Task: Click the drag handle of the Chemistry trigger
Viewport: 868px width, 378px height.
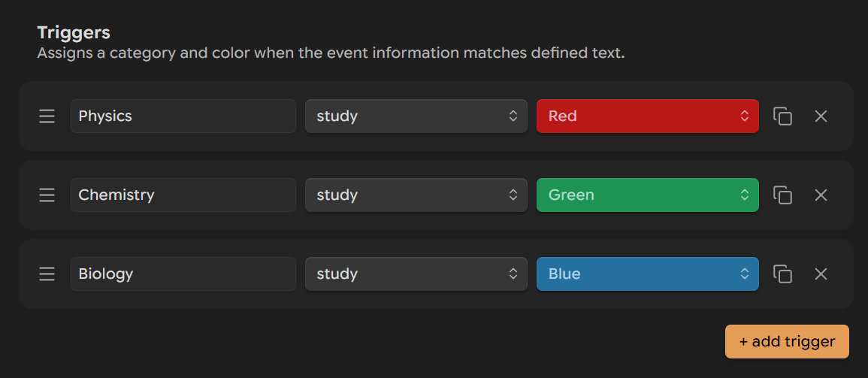Action: (47, 195)
